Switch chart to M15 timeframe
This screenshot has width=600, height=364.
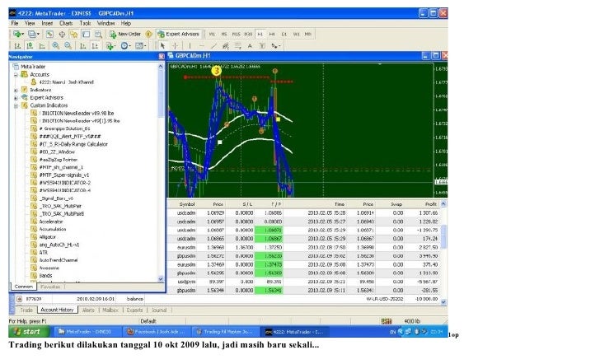point(236,34)
